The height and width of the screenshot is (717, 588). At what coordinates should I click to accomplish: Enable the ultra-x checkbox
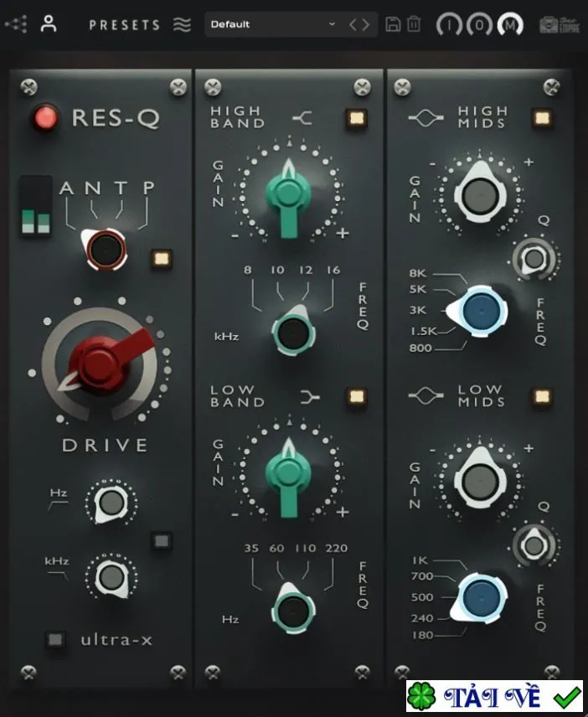pos(55,639)
